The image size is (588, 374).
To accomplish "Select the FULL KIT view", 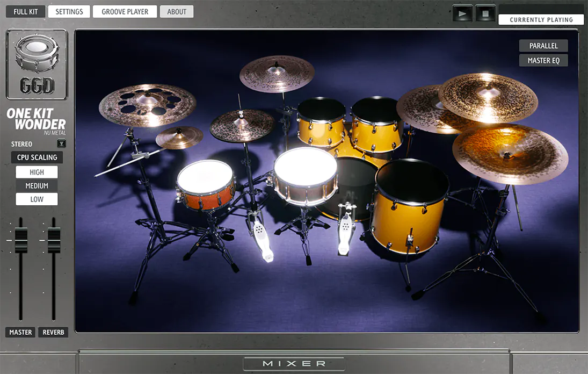I will [x=25, y=11].
